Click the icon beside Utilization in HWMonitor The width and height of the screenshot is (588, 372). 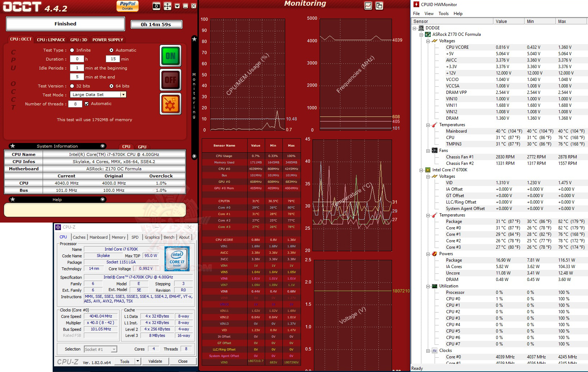(434, 286)
